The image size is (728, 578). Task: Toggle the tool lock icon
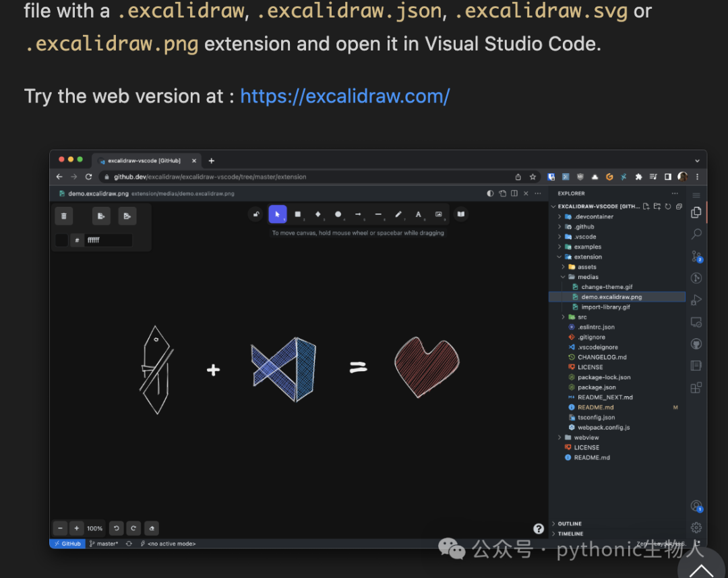[x=256, y=214]
